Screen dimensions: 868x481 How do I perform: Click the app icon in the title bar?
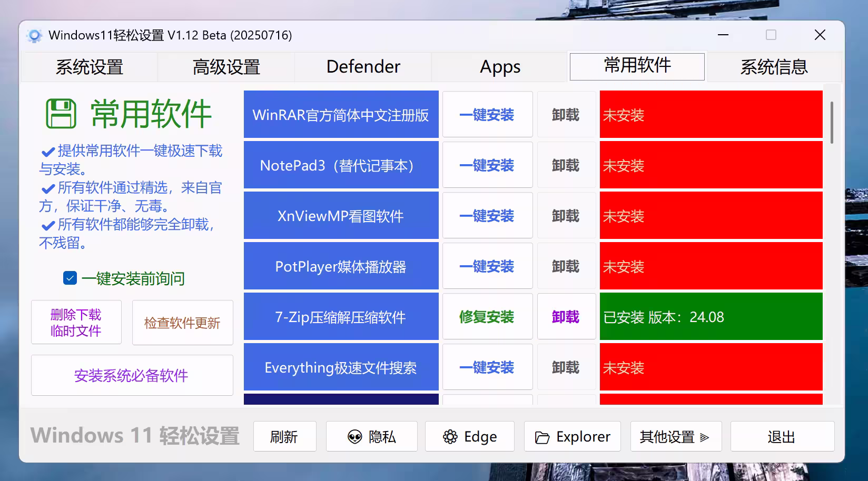34,36
